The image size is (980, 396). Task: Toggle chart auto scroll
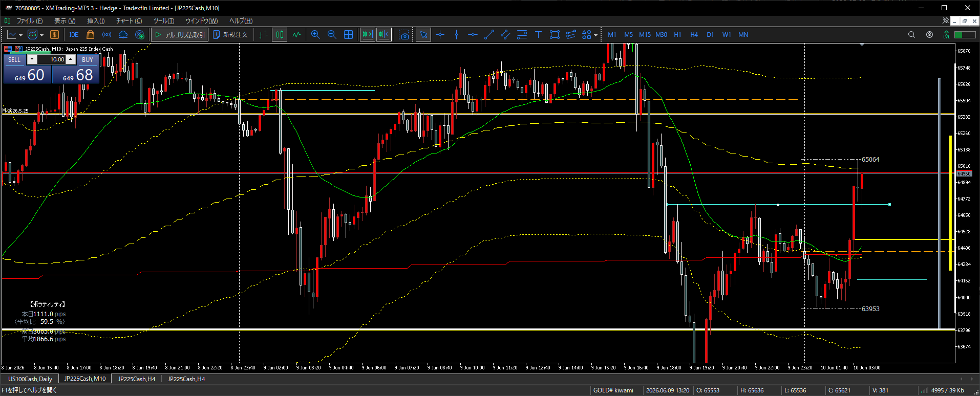click(x=367, y=35)
